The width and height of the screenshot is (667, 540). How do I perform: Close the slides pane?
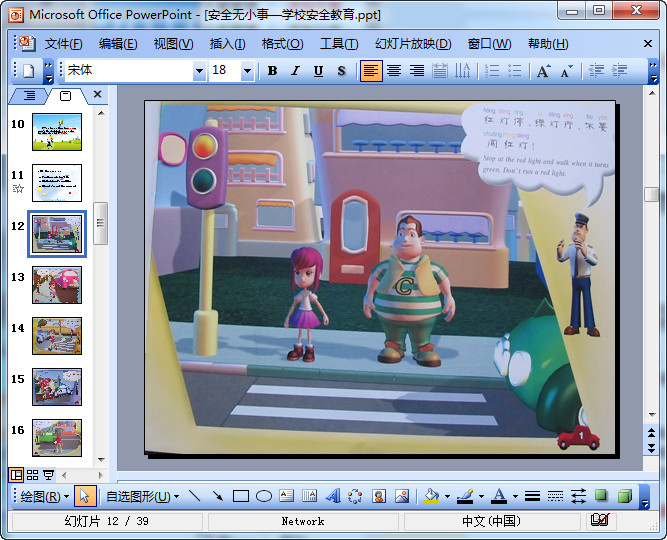97,94
